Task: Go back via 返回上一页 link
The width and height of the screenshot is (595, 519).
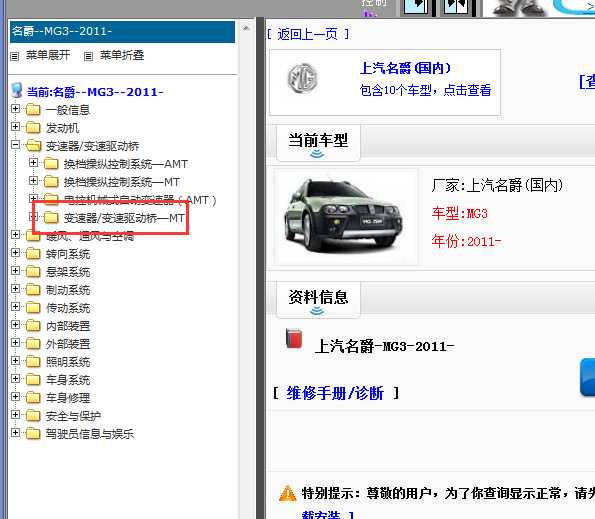Action: pos(308,34)
